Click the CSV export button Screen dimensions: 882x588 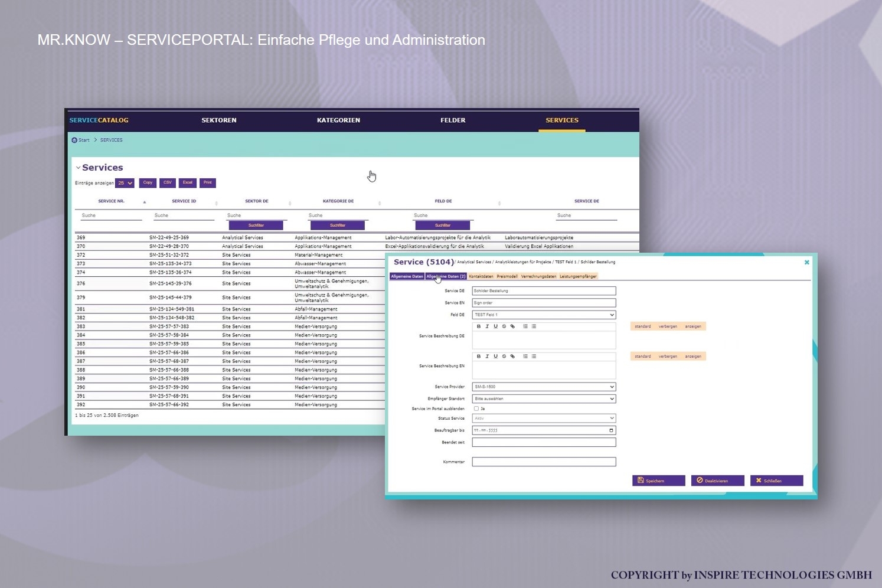click(x=168, y=183)
